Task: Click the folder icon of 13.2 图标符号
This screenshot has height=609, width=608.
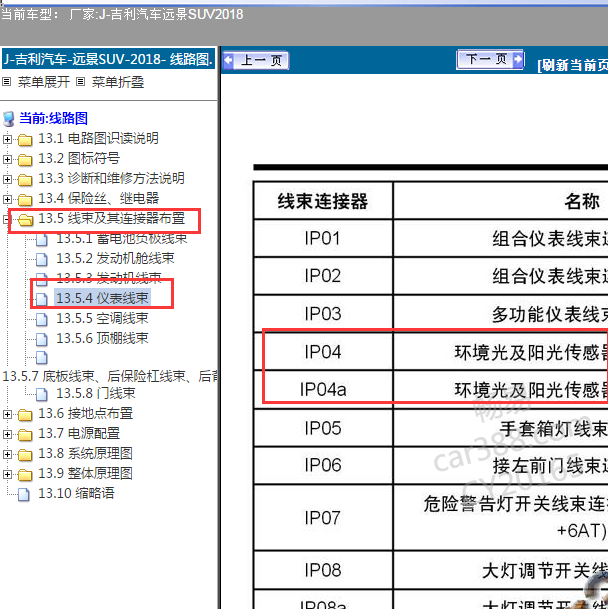Action: pos(25,160)
